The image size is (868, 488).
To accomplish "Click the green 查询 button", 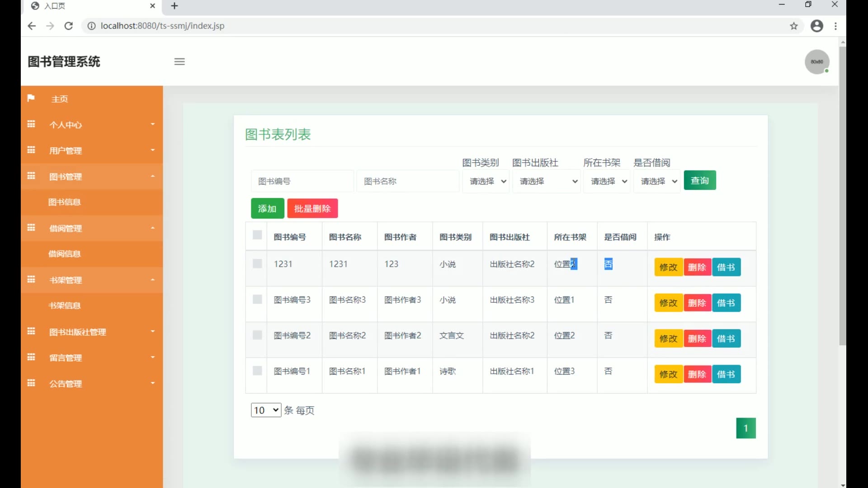I will (x=699, y=181).
